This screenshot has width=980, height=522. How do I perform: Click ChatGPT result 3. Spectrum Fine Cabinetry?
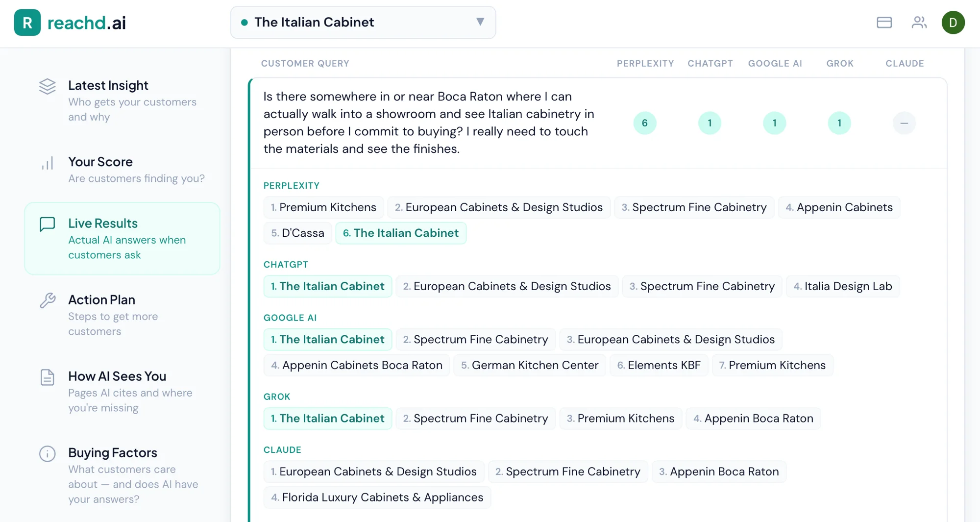coord(702,286)
